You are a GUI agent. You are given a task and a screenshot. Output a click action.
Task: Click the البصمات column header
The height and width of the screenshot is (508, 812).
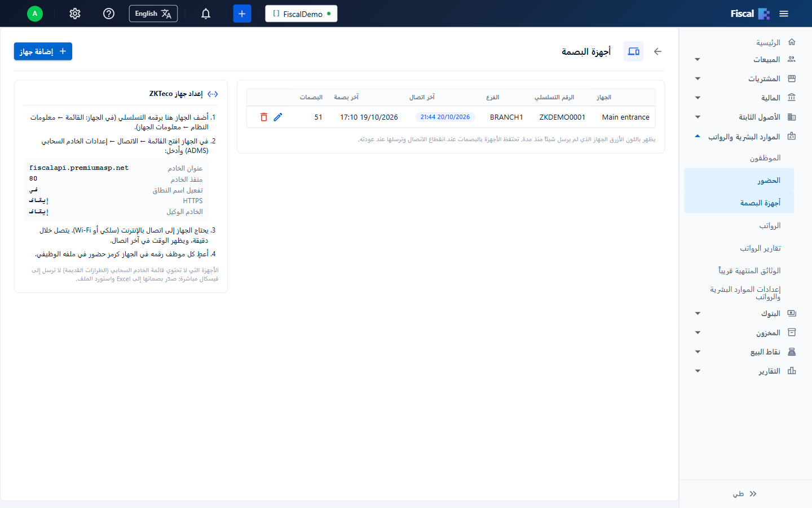(x=311, y=97)
